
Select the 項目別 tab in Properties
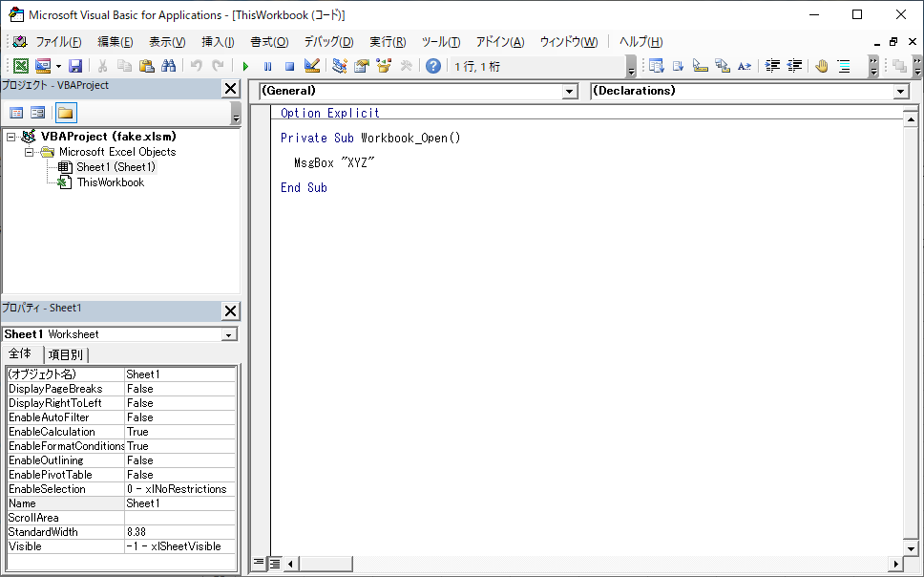[x=65, y=354]
